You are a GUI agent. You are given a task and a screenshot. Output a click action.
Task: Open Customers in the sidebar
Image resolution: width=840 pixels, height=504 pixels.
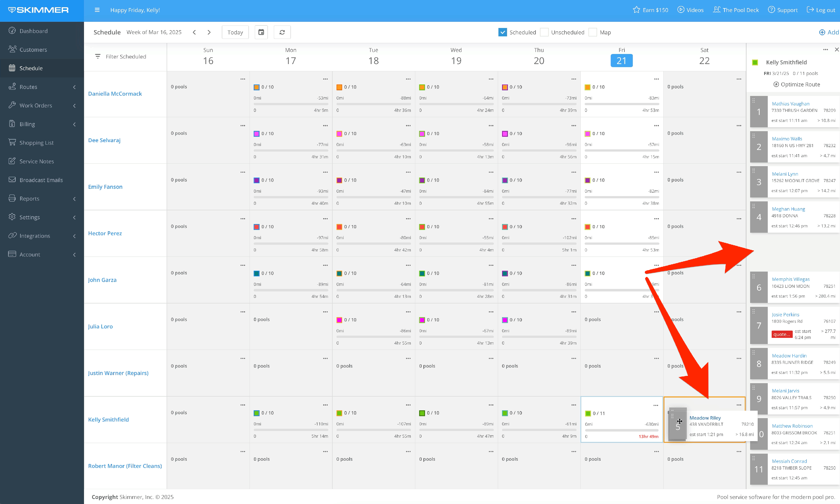coord(33,50)
